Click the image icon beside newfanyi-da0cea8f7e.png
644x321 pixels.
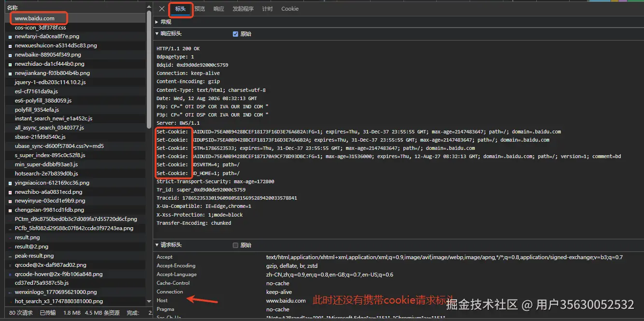coord(10,37)
